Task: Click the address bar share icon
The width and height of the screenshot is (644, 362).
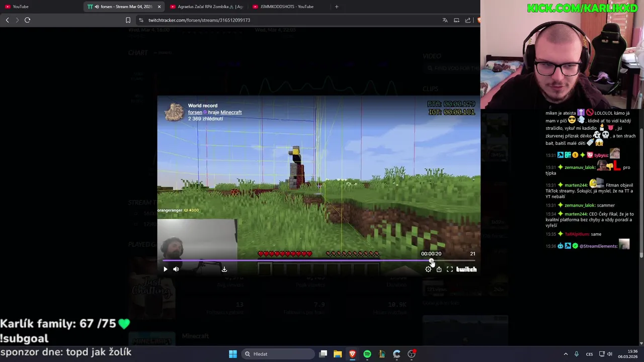Action: click(468, 20)
